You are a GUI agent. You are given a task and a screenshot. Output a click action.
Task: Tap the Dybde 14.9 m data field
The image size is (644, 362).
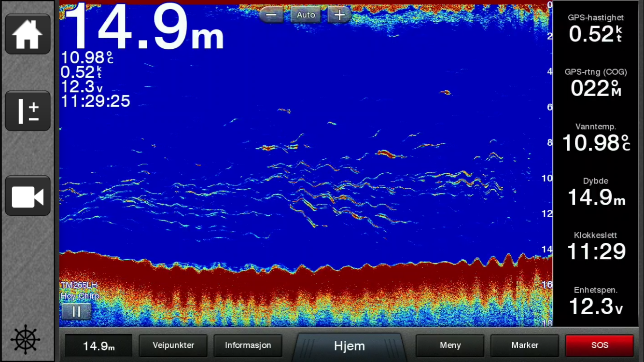[x=596, y=192]
